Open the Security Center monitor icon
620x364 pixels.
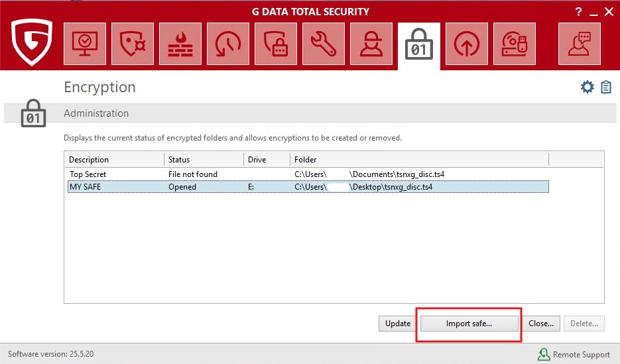click(x=85, y=44)
